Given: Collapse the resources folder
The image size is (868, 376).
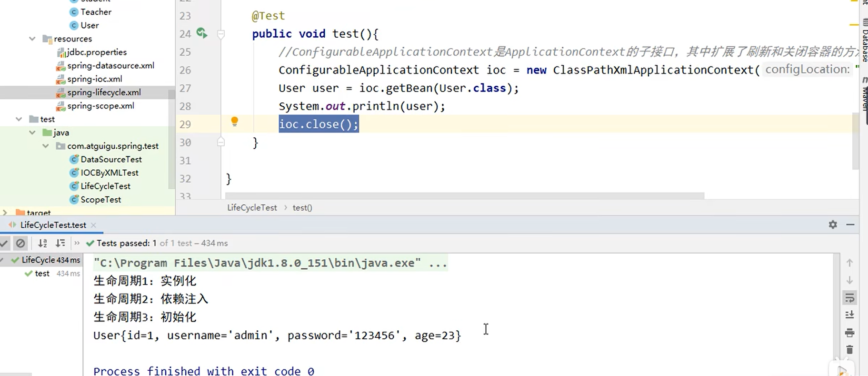Looking at the screenshot, I should pyautogui.click(x=32, y=39).
